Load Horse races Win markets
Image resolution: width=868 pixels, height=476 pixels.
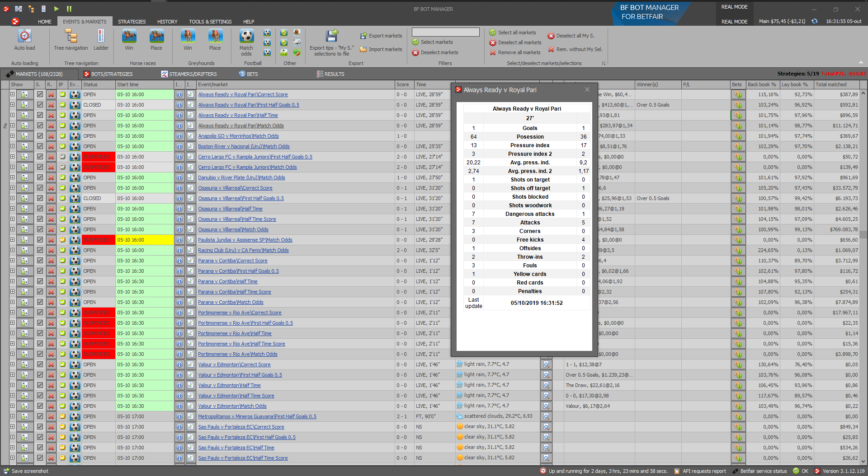pos(129,36)
